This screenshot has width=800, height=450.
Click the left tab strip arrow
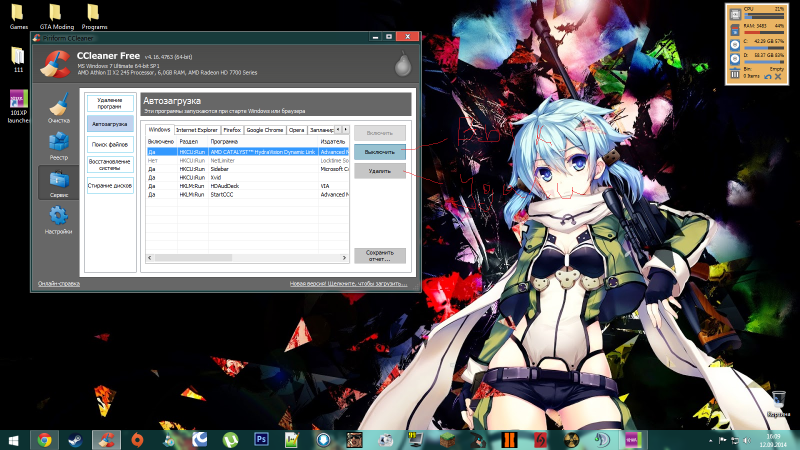pyautogui.click(x=338, y=130)
